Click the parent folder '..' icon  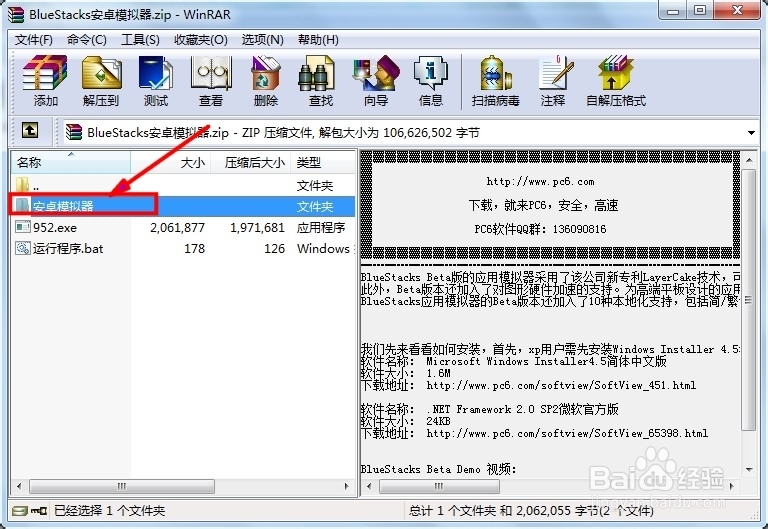pos(23,185)
